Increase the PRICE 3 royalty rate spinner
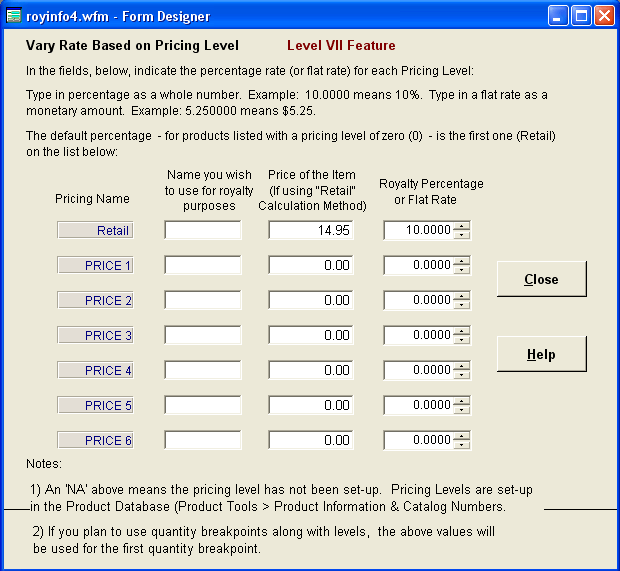The width and height of the screenshot is (620, 571). coord(461,331)
